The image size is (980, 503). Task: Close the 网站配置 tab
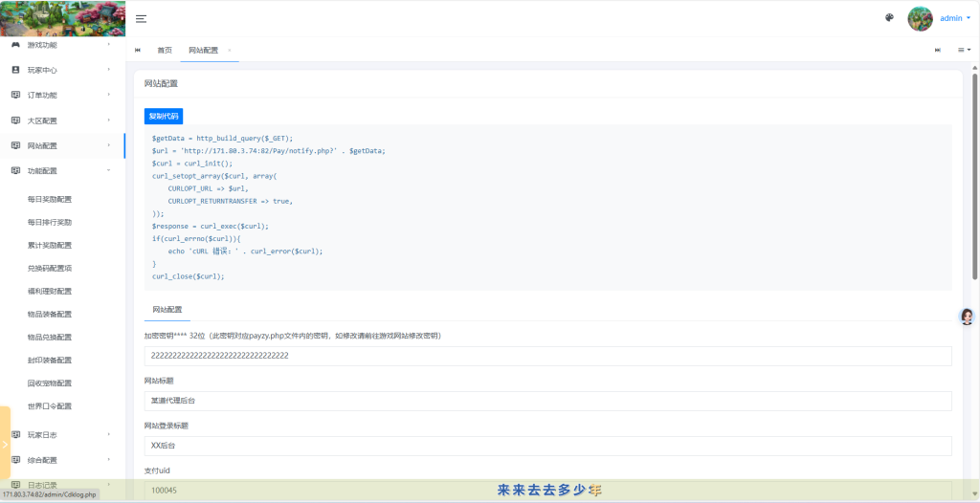(230, 51)
